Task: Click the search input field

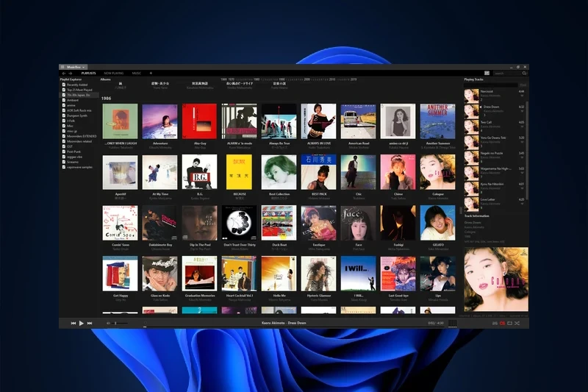Action: click(x=507, y=73)
